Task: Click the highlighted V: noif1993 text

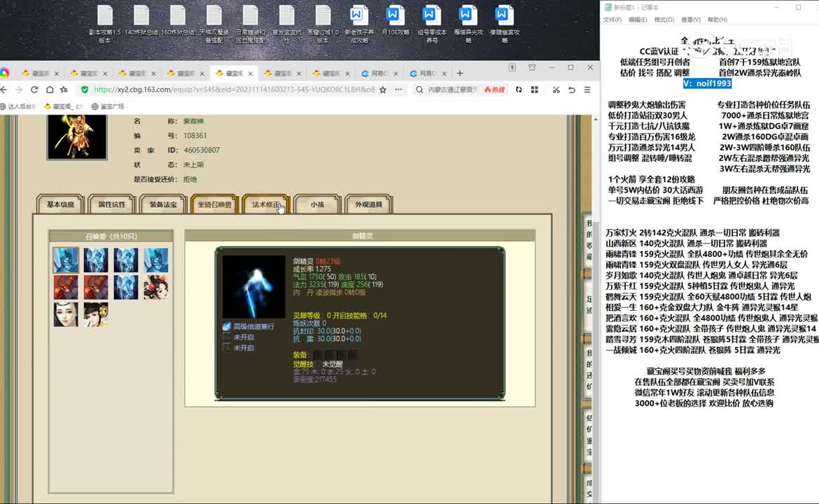Action: 707,83
